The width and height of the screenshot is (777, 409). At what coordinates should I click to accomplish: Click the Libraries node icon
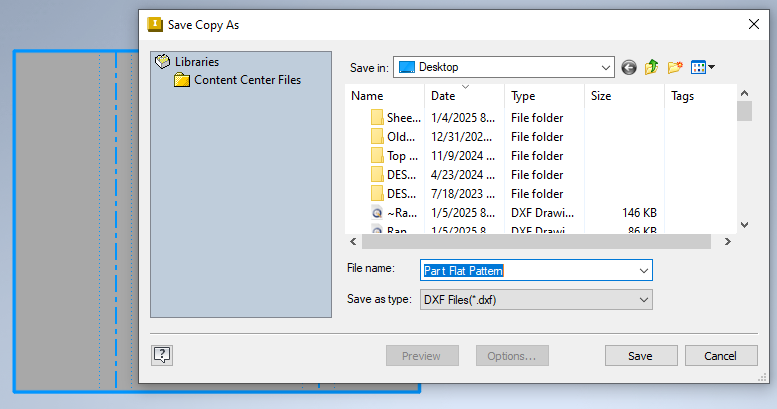coord(163,62)
